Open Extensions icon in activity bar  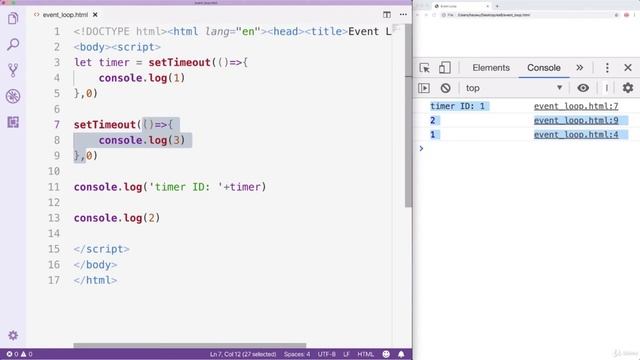tap(13, 122)
